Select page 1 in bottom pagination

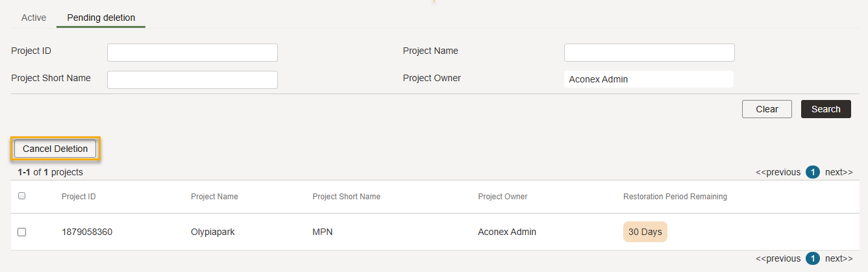click(x=813, y=258)
